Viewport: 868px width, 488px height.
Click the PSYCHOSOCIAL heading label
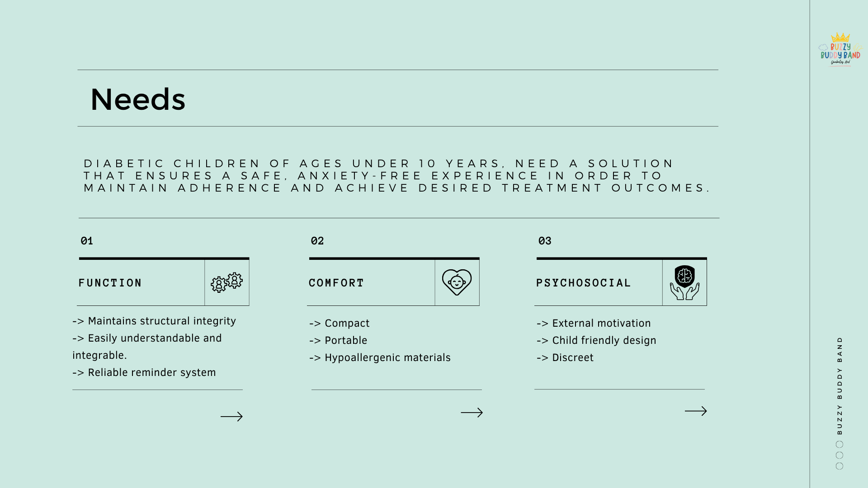[583, 283]
